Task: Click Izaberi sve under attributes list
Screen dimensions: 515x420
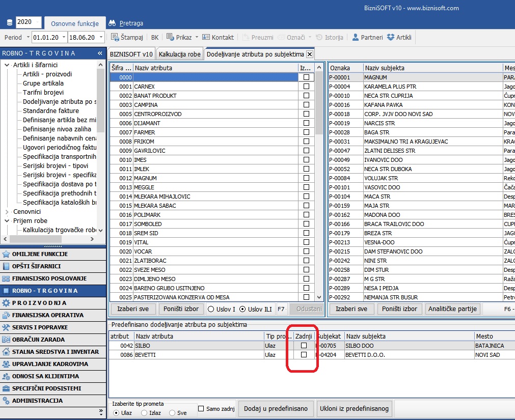Action: point(133,309)
